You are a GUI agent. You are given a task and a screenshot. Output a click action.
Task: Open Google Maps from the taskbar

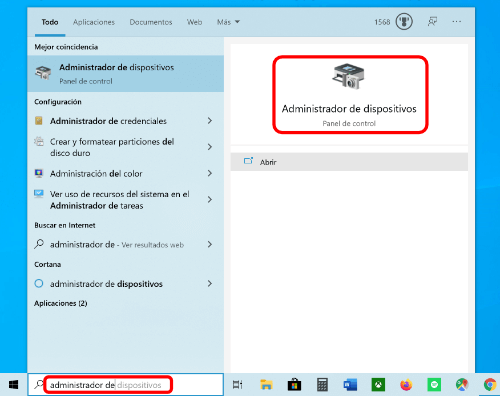(462, 385)
